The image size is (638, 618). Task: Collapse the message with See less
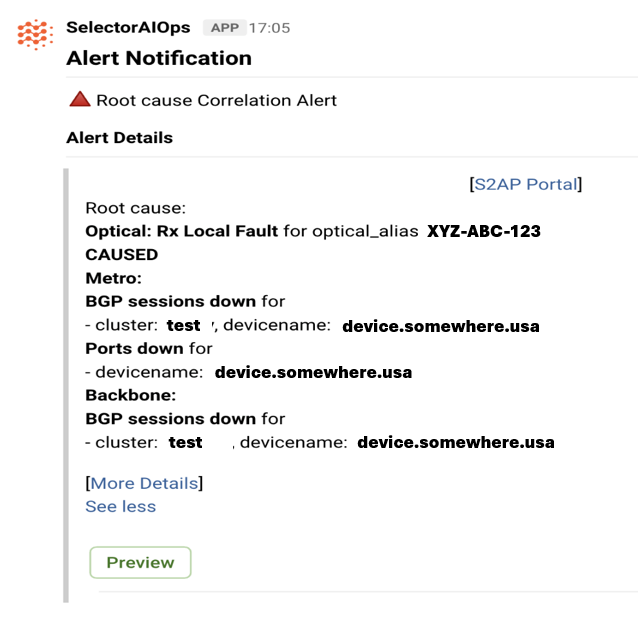click(121, 507)
